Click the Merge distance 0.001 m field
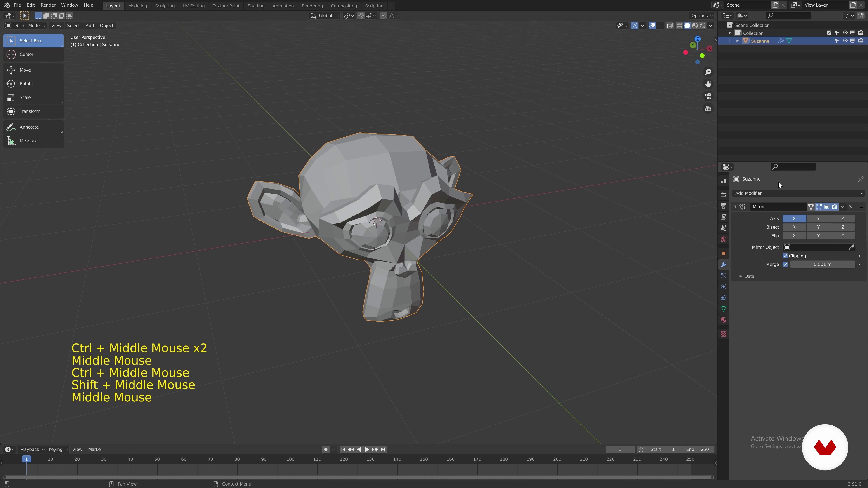The image size is (868, 488). point(822,264)
